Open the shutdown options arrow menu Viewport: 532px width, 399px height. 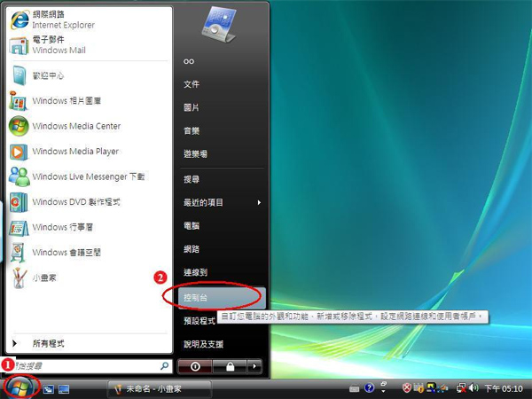point(256,365)
